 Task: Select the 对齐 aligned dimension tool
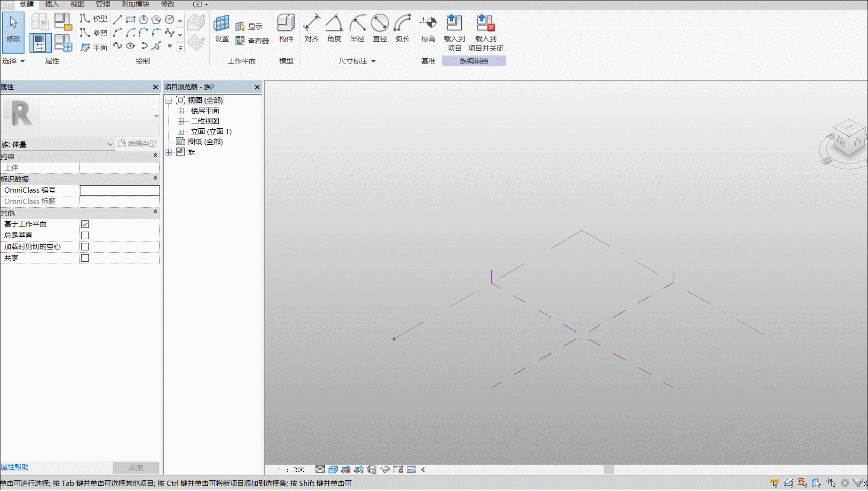(311, 29)
